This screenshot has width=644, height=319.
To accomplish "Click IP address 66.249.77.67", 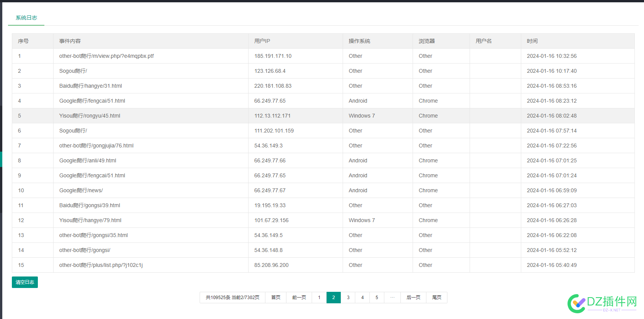I will (270, 190).
